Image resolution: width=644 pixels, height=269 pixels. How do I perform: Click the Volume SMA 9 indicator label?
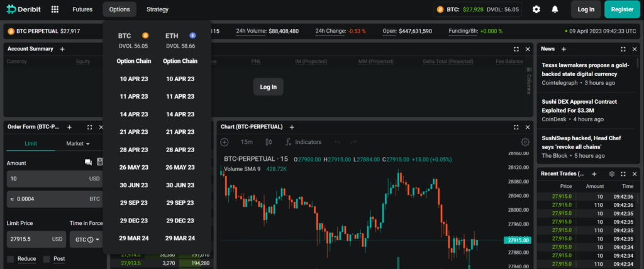242,169
